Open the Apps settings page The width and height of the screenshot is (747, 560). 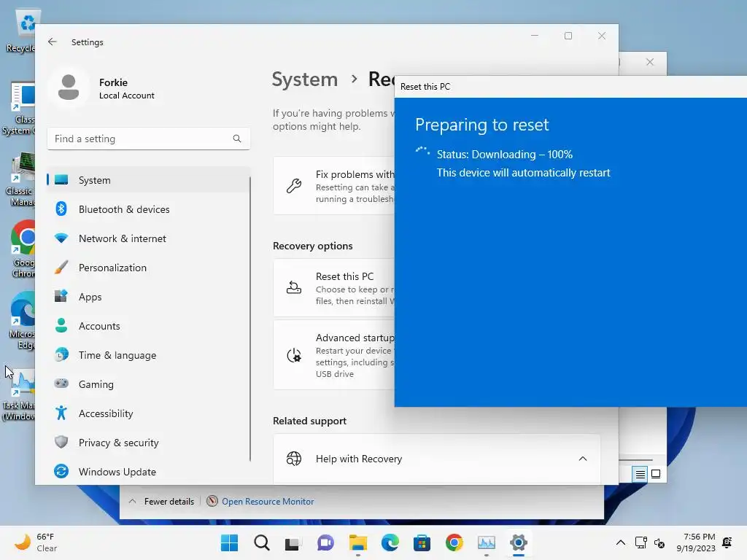tap(148, 297)
